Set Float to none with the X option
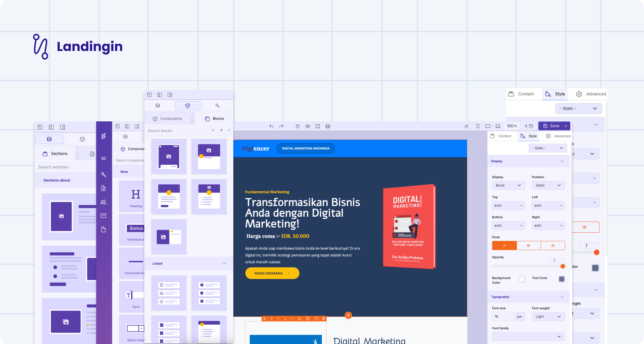The height and width of the screenshot is (344, 644). pos(504,246)
